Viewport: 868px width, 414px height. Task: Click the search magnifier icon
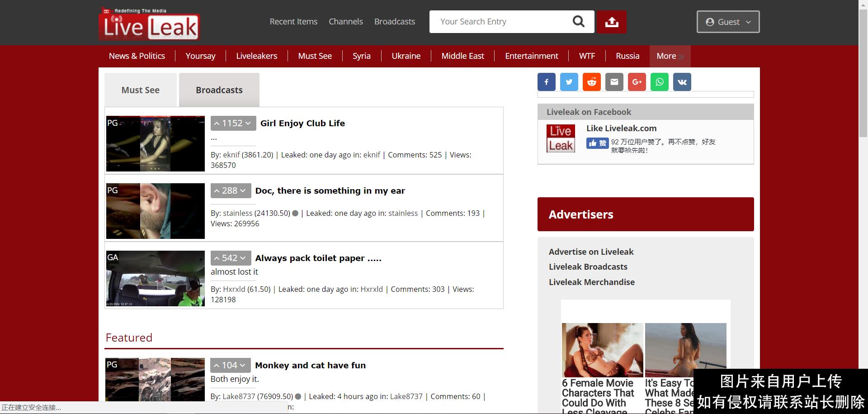578,21
